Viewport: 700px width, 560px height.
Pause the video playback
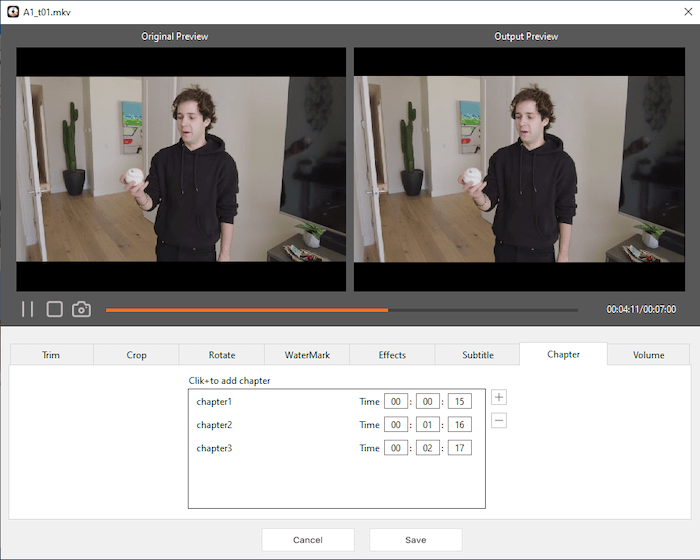pos(28,310)
